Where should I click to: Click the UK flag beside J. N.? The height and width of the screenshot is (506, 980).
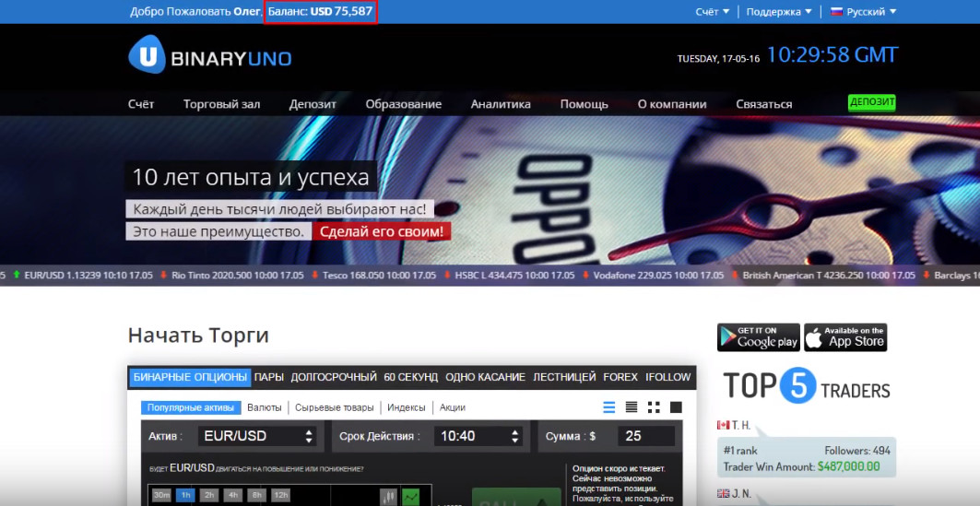coord(723,493)
